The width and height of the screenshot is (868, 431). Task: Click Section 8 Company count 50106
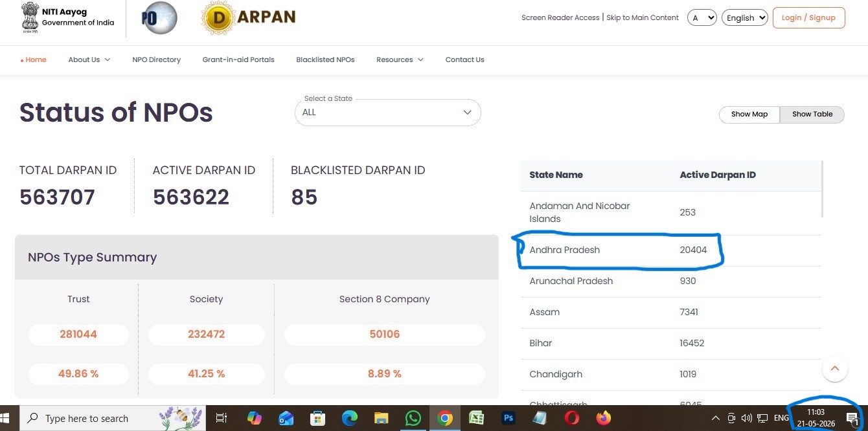pyautogui.click(x=384, y=335)
